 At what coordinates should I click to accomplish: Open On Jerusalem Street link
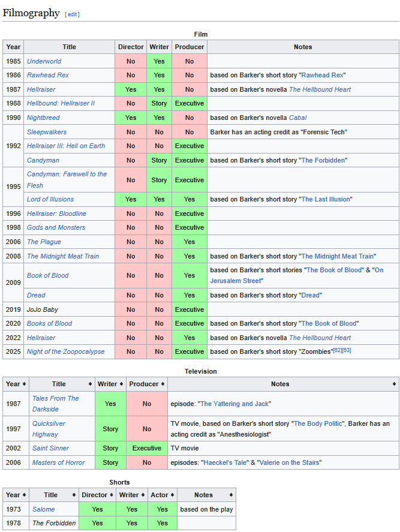click(x=236, y=281)
